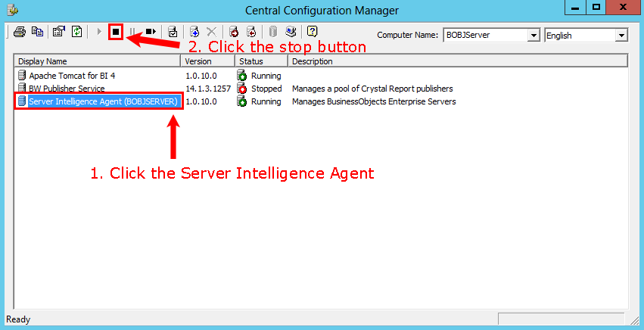Sort by the Version column header

208,61
